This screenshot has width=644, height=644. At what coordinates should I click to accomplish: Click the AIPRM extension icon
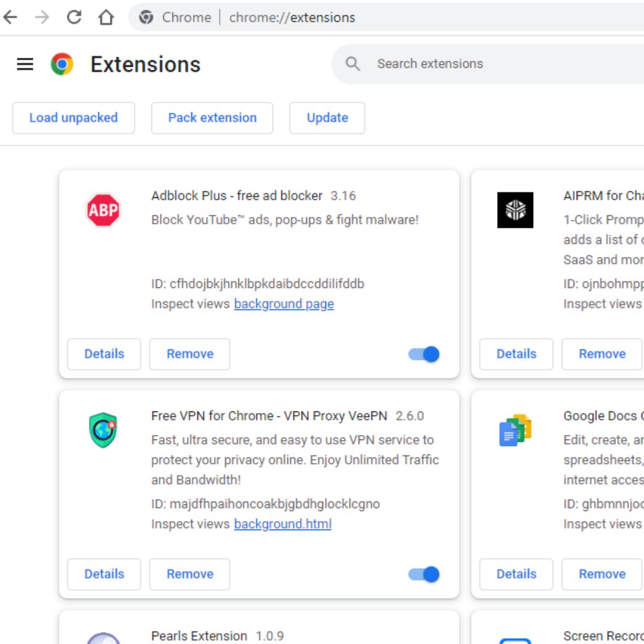(515, 210)
